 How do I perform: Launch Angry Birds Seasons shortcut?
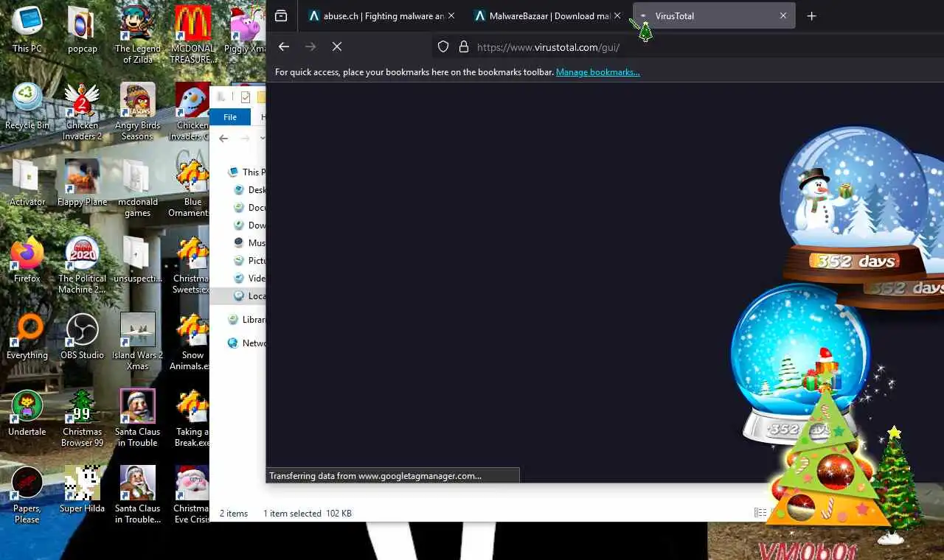click(x=138, y=111)
